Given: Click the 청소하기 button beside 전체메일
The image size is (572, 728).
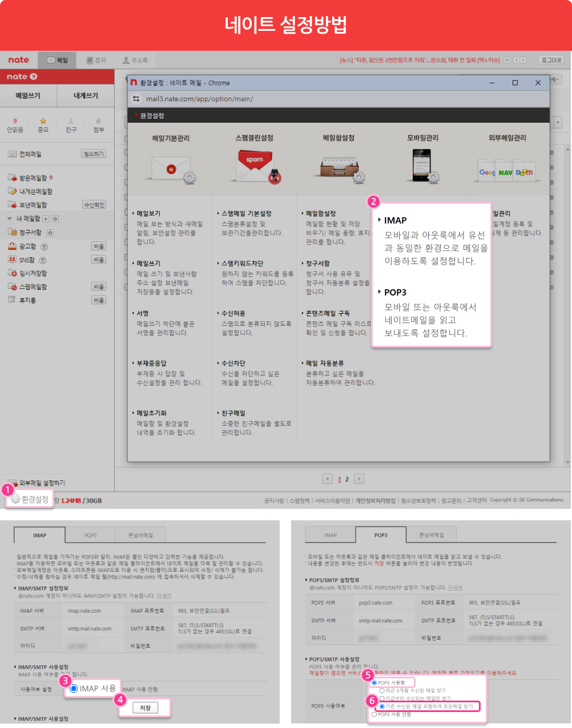Looking at the screenshot, I should point(94,154).
